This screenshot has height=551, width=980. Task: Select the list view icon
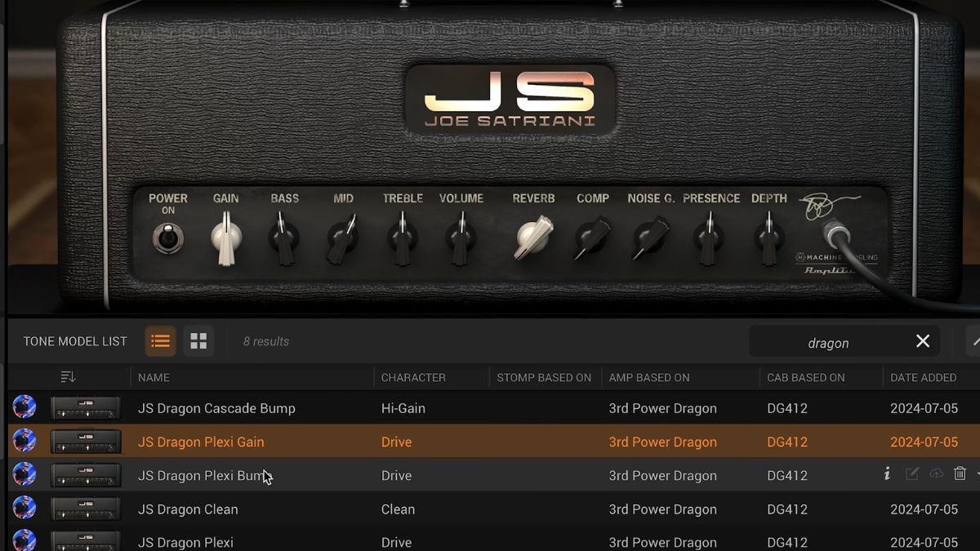(x=160, y=341)
